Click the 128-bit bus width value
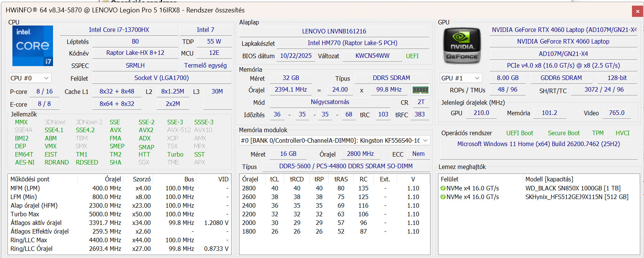The width and height of the screenshot is (644, 258). pyautogui.click(x=617, y=78)
